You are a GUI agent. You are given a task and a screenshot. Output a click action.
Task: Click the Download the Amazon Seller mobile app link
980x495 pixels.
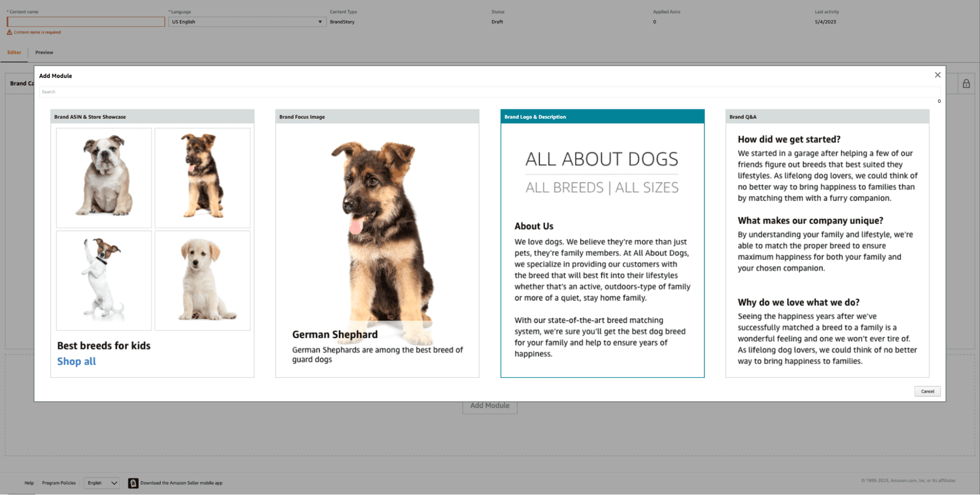click(x=182, y=483)
